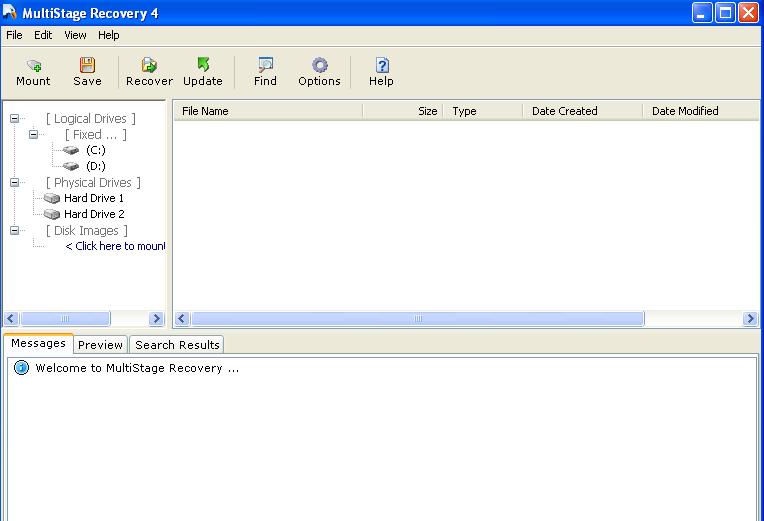The width and height of the screenshot is (764, 521).
Task: Select the '[ Fixed ... ]' tree label
Action: (x=96, y=135)
